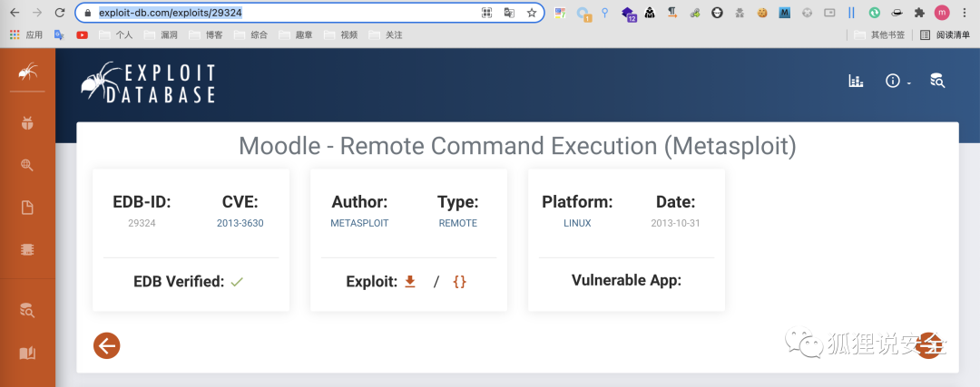Open the 趣章 bookmarks folder
Screen dimensions: 980x387
[x=296, y=35]
